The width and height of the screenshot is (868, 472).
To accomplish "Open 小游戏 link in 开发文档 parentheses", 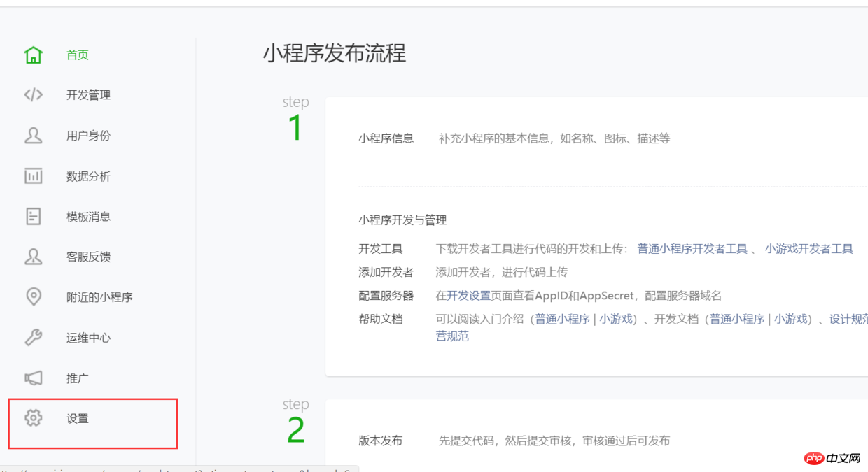I will coord(790,319).
